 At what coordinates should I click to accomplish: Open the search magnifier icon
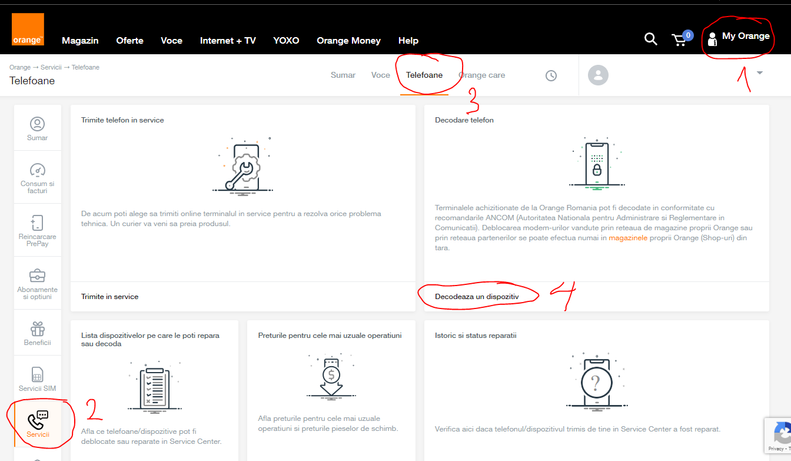click(650, 39)
